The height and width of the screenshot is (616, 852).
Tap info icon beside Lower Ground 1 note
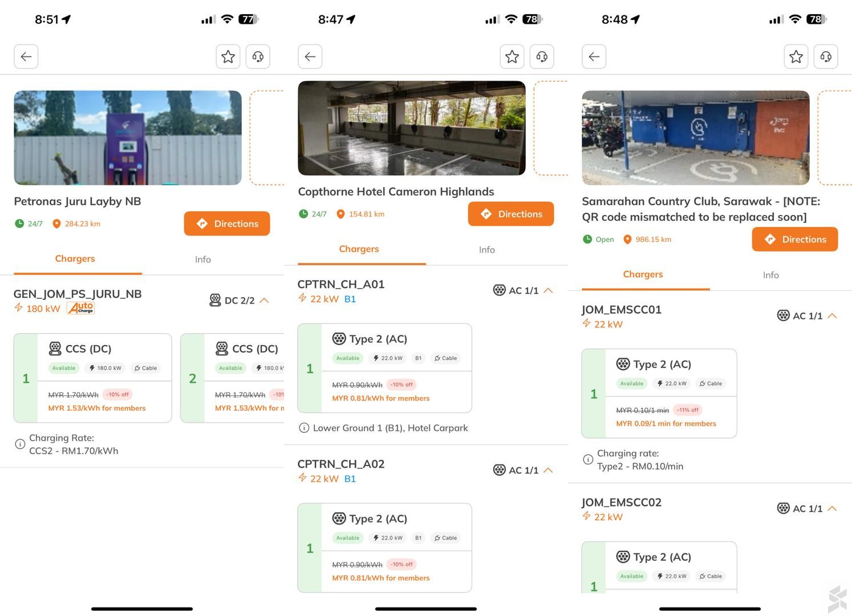coord(304,428)
